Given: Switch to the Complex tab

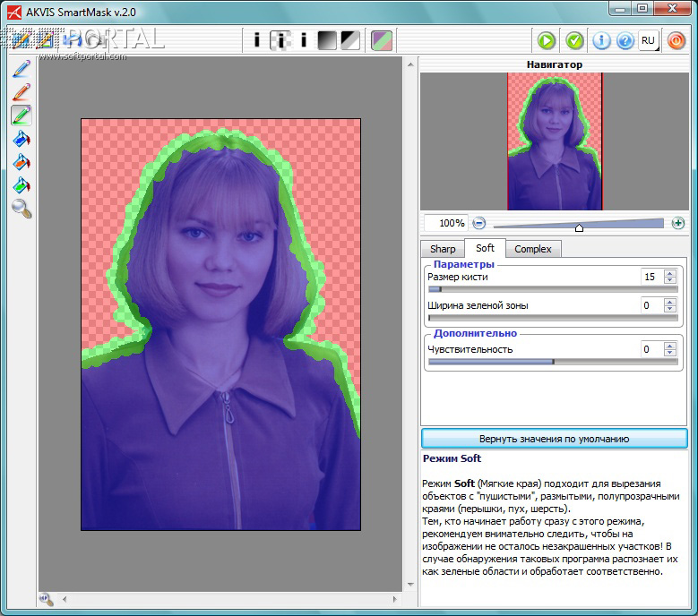Looking at the screenshot, I should click(532, 249).
